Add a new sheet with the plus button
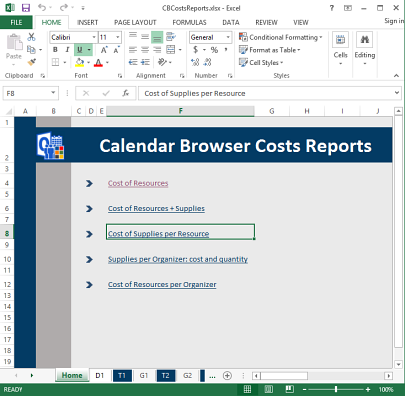The height and width of the screenshot is (396, 405). click(227, 376)
